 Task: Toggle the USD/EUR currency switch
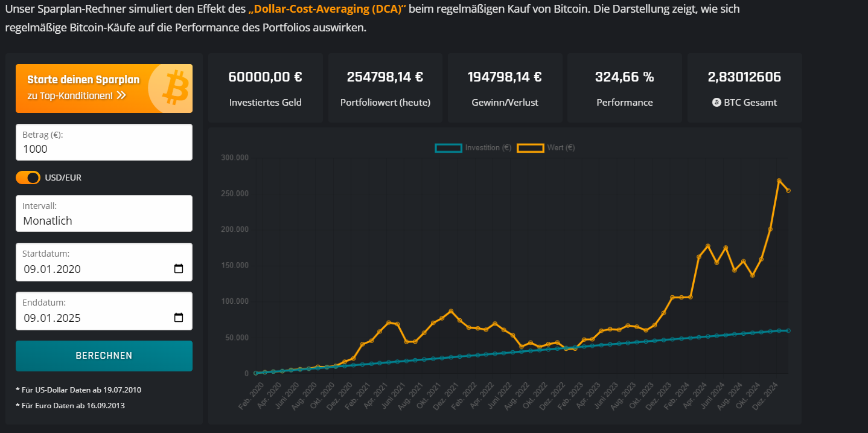coord(28,178)
